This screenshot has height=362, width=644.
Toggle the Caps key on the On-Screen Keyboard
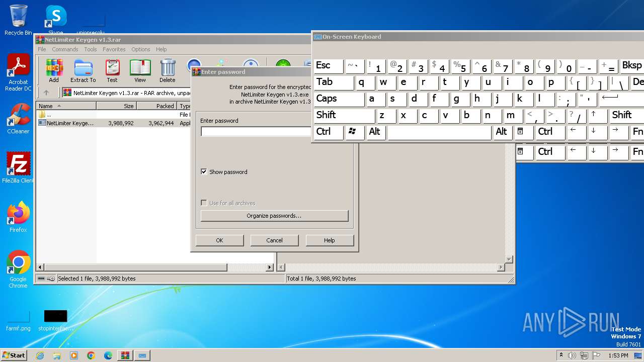[x=339, y=99]
